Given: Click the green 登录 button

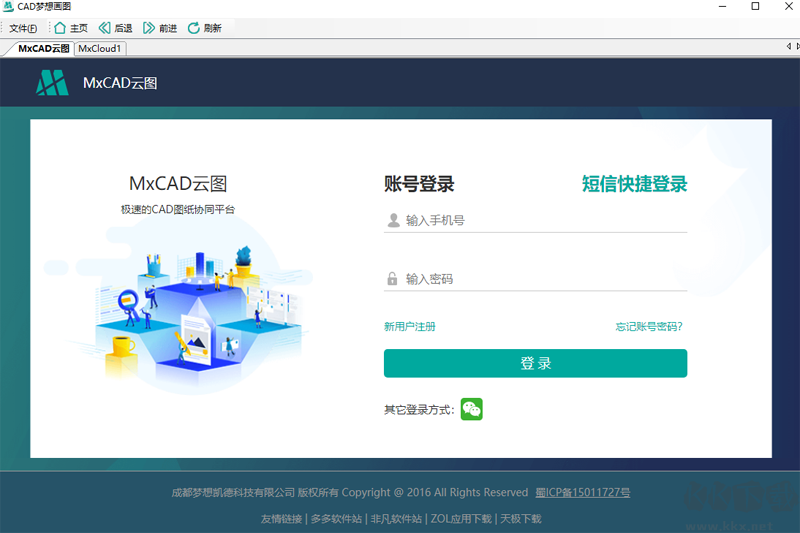Looking at the screenshot, I should pyautogui.click(x=535, y=363).
